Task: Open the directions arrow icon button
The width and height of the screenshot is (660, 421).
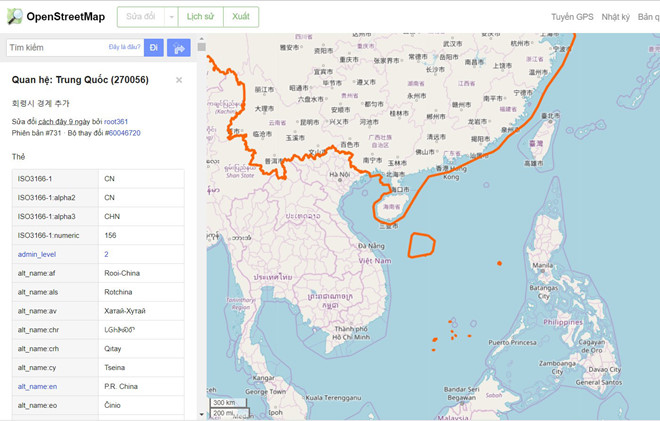Action: coord(180,47)
